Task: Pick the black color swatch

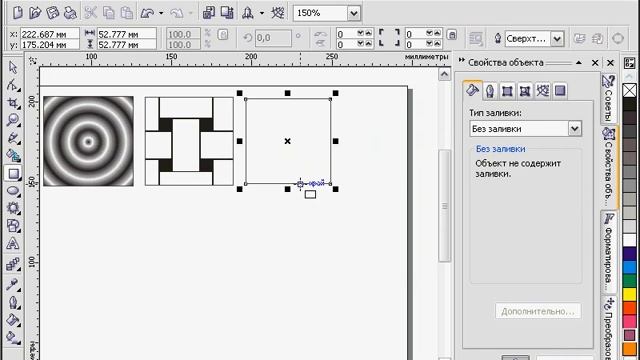Action: 630,104
